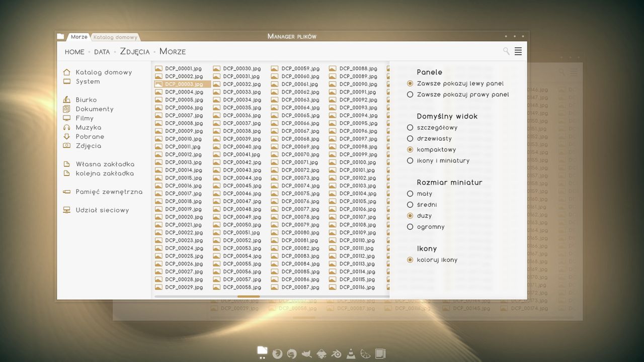
Task: Select file DCP_00058.jpg in front window
Action: [x=236, y=288]
